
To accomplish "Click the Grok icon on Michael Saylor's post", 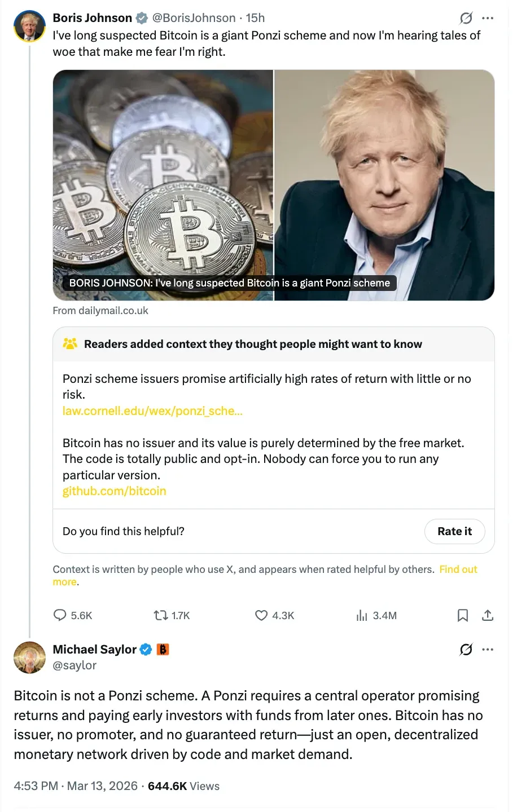I will click(466, 650).
